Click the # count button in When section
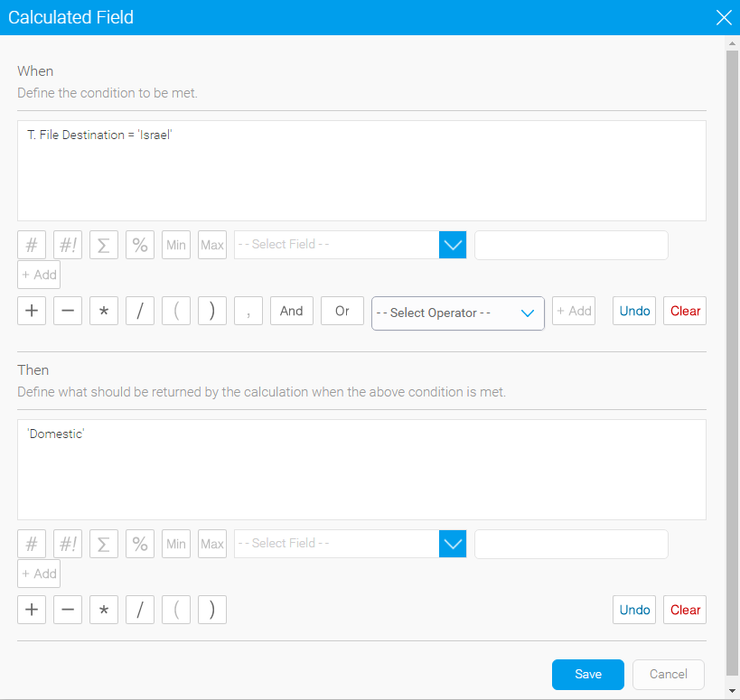 tap(32, 245)
